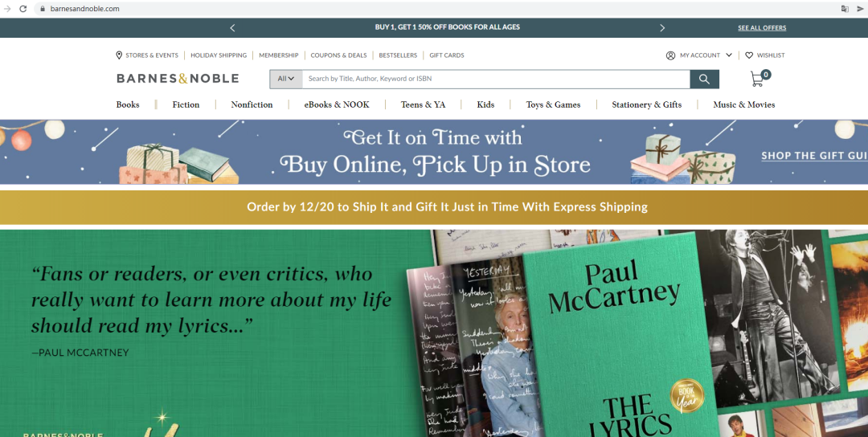Show next promo offer with right chevron
868x437 pixels.
pyautogui.click(x=662, y=27)
